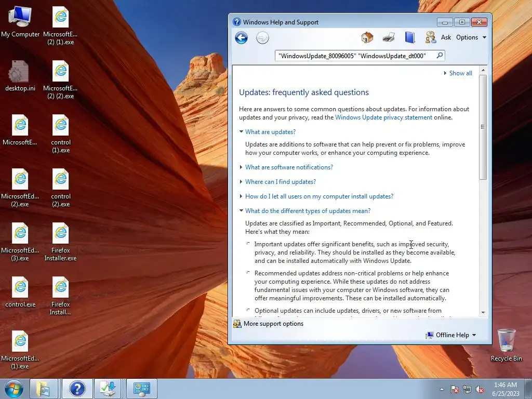Click the greyed-out Forward arrow button
532x399 pixels.
(262, 37)
